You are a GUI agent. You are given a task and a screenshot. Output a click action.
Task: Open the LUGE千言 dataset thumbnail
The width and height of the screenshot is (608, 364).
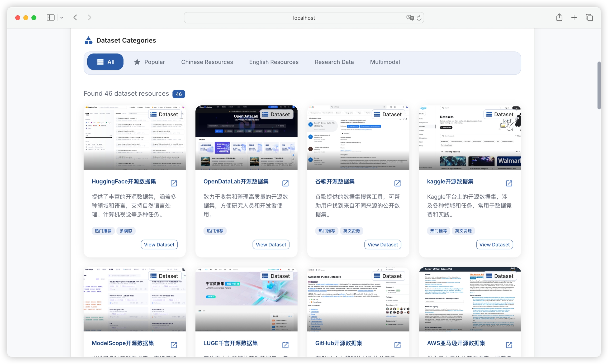point(246,299)
